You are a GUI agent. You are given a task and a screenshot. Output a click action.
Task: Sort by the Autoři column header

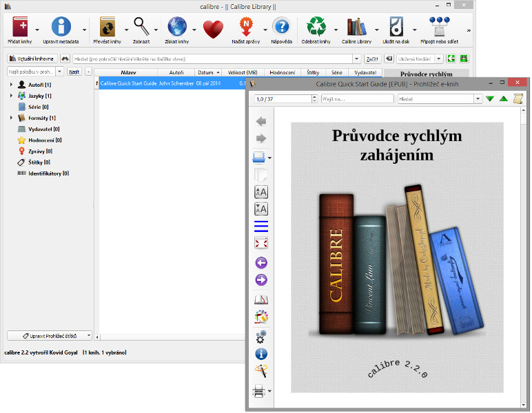click(176, 72)
